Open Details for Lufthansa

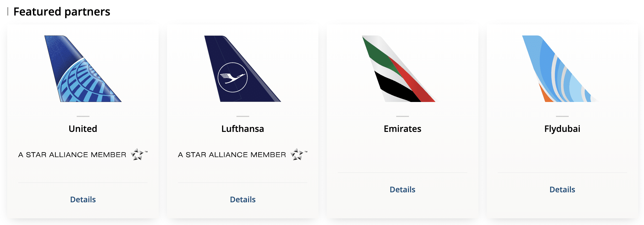tap(243, 200)
